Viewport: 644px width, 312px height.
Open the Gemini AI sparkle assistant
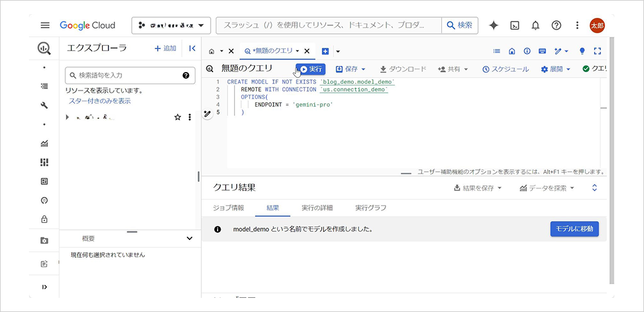coord(494,25)
